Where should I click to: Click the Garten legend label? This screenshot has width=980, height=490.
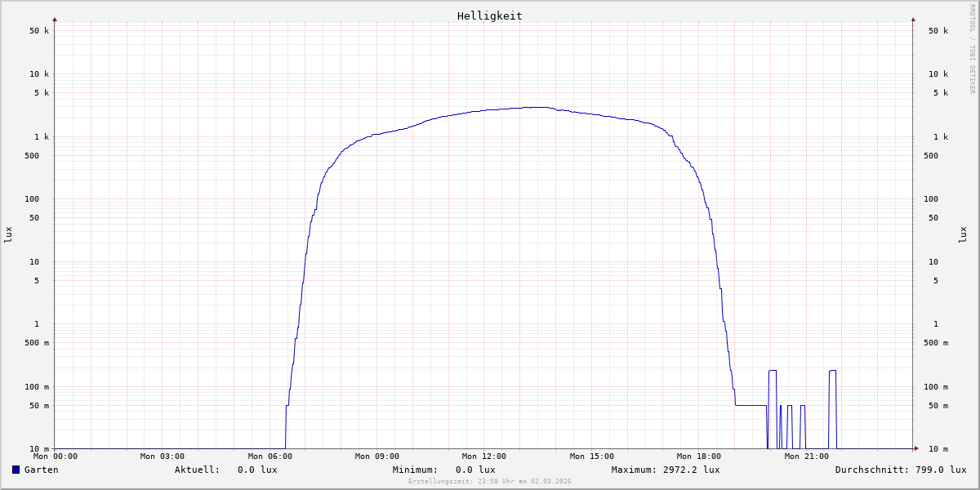pos(41,470)
